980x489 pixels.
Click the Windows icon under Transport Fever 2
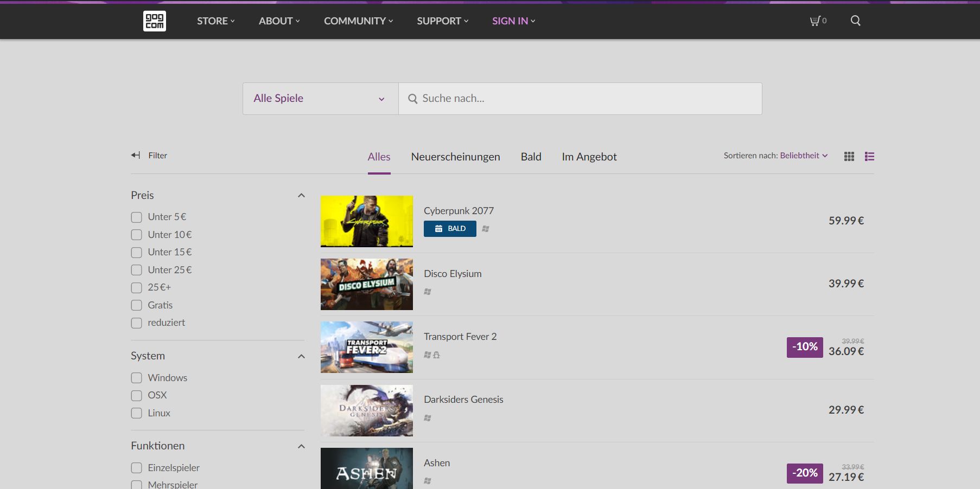click(x=428, y=355)
